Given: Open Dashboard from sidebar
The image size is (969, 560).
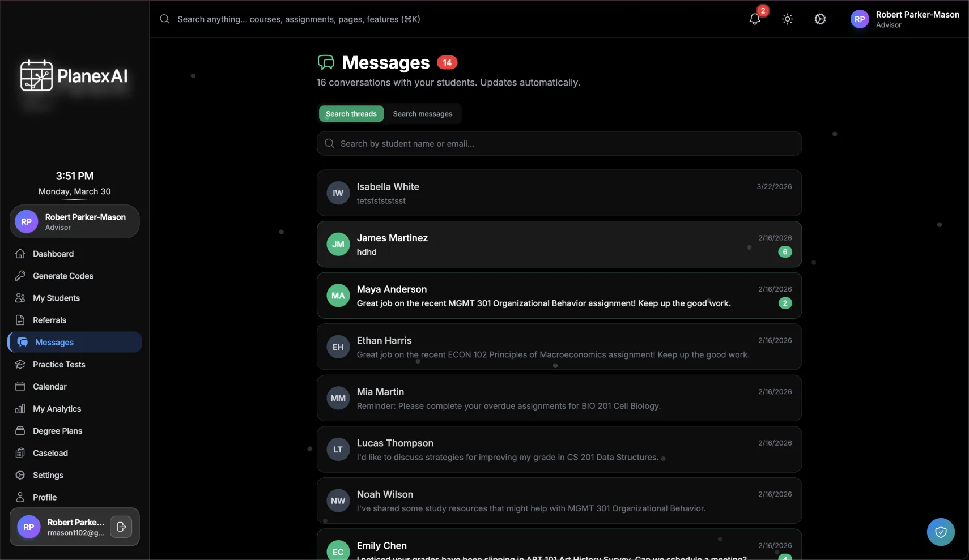Looking at the screenshot, I should point(75,254).
